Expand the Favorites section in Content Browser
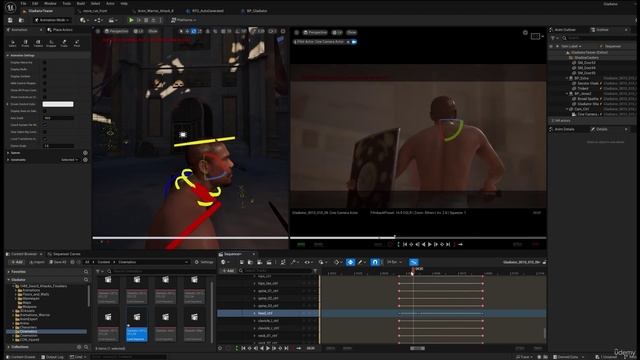Viewport: 640px width, 360px height. [x=9, y=271]
